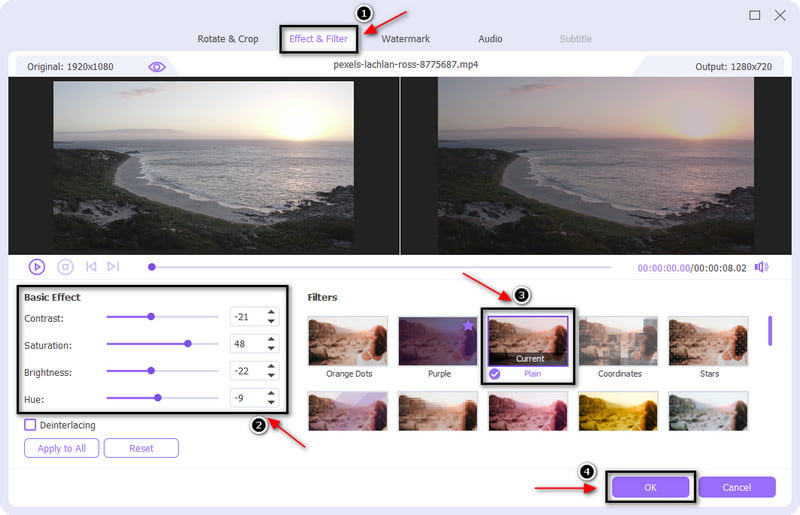Toggle the preview eye icon
The width and height of the screenshot is (800, 515).
click(157, 67)
